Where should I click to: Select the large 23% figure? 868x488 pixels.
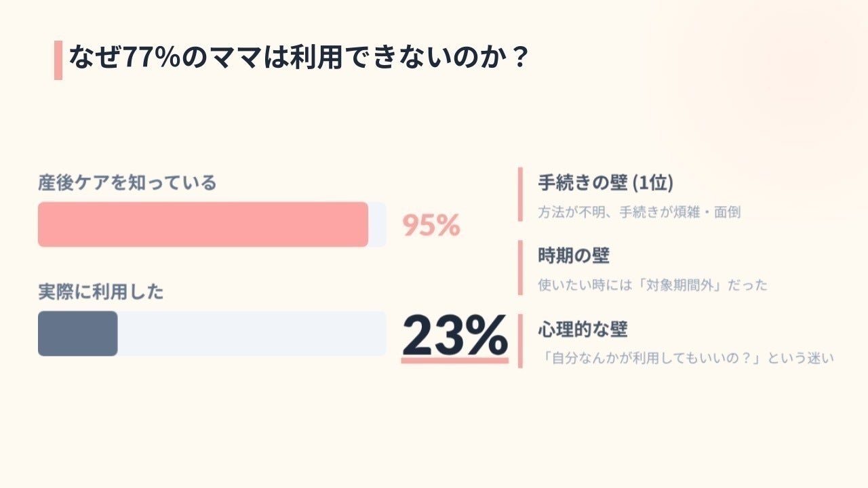click(454, 333)
